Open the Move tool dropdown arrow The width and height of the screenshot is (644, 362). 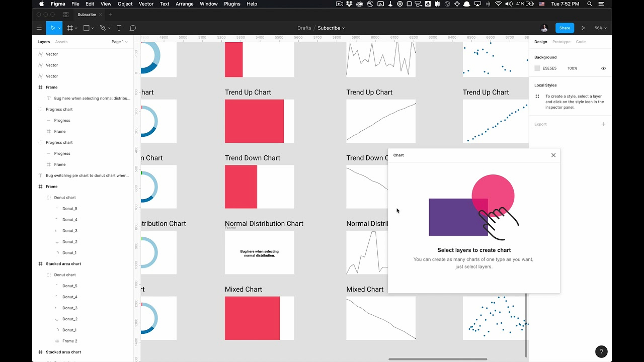point(59,28)
